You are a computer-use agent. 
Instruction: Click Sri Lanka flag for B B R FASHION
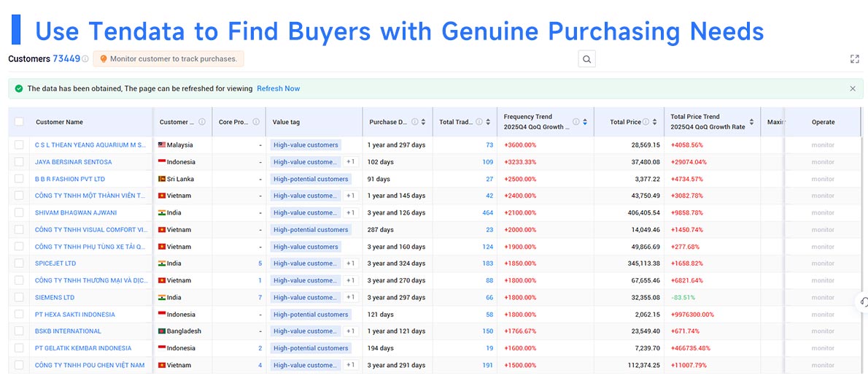pos(162,179)
